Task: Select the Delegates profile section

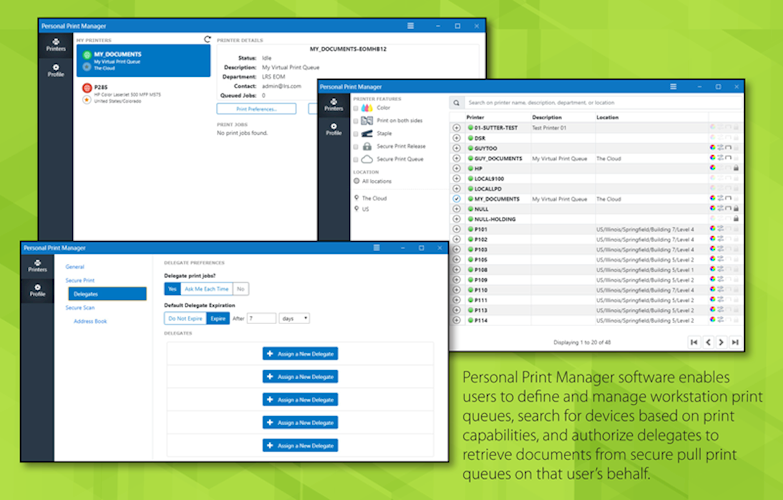Action: click(x=107, y=294)
